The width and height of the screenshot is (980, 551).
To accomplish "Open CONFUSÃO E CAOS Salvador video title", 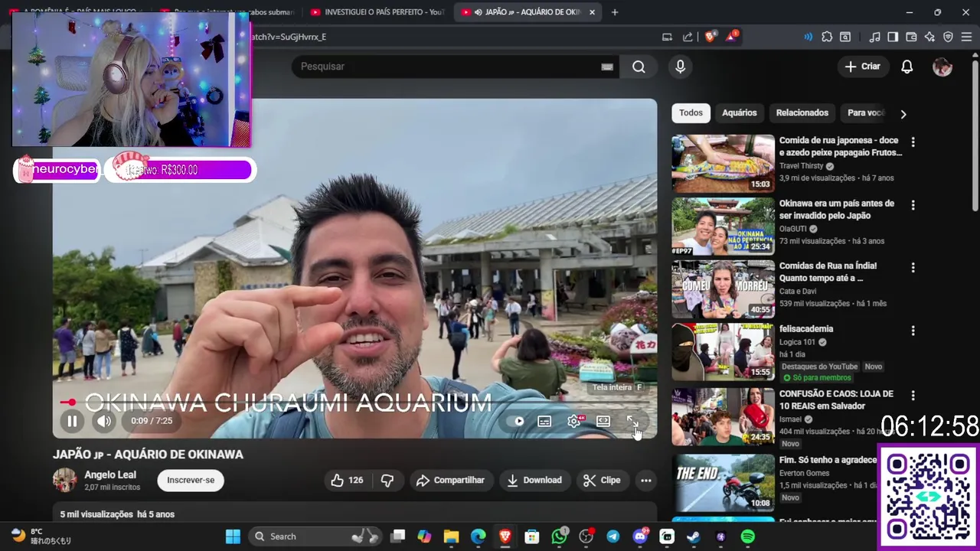I will coord(836,399).
